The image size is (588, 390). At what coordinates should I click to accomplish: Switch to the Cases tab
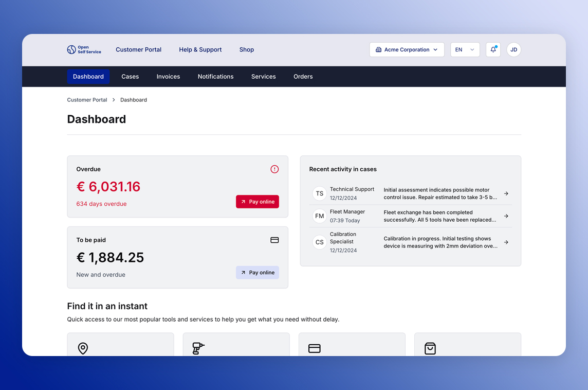tap(130, 77)
